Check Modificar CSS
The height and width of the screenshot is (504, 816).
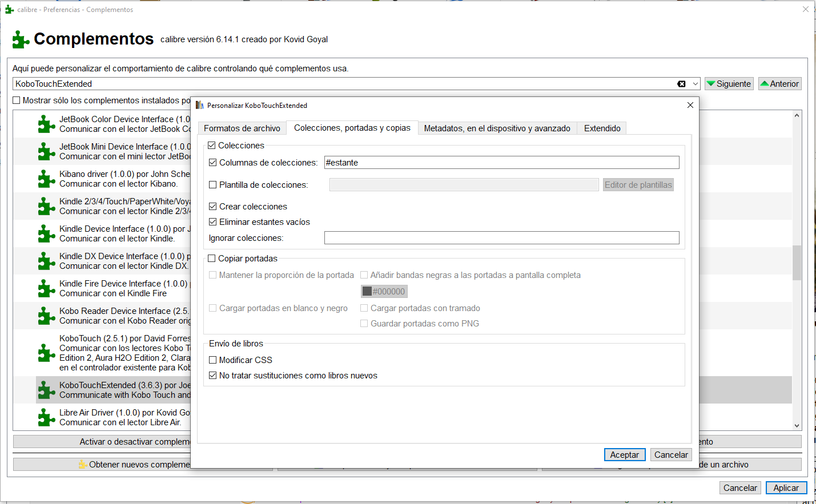[213, 360]
